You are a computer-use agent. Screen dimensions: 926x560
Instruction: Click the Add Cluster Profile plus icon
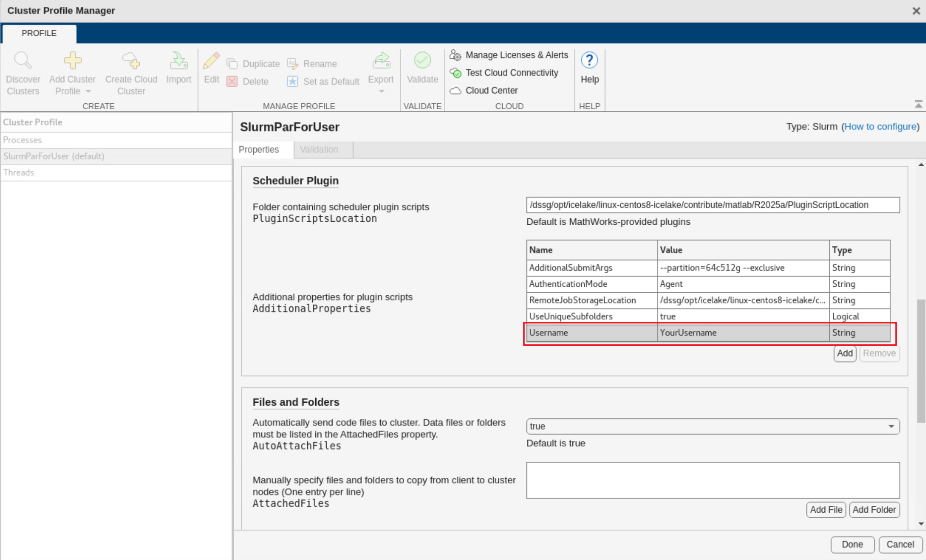pos(72,61)
